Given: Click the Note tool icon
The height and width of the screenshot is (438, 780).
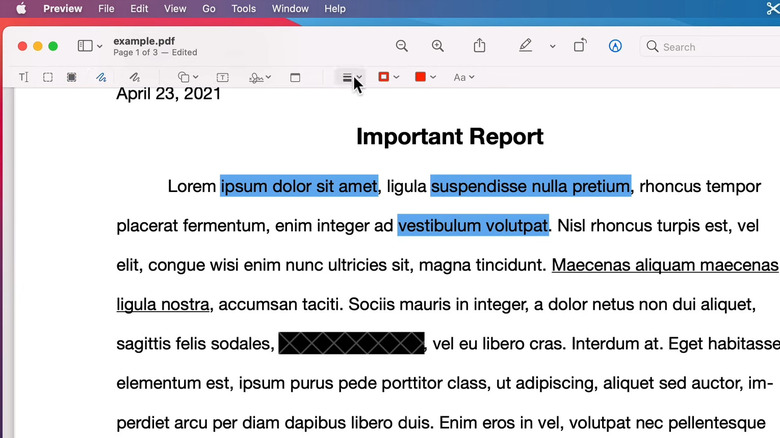Looking at the screenshot, I should [x=295, y=77].
